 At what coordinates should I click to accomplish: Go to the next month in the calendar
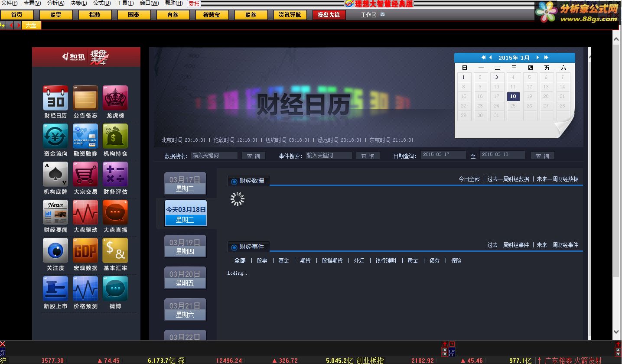pos(537,58)
